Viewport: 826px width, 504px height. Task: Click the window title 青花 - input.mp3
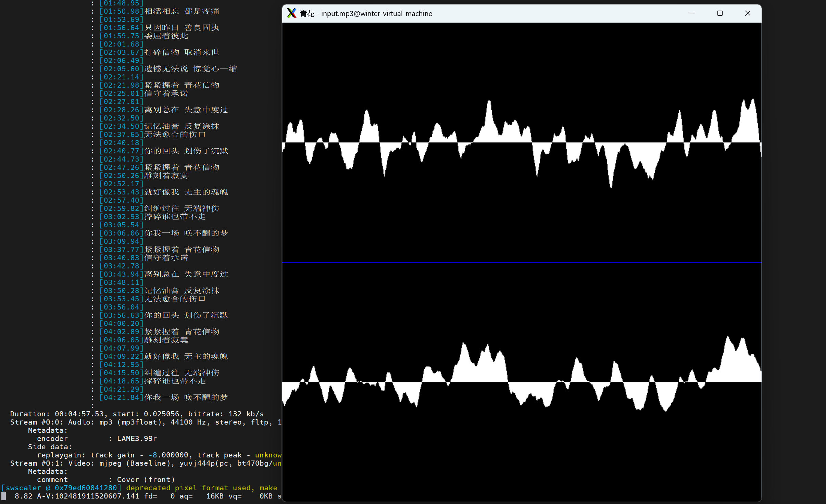(366, 14)
